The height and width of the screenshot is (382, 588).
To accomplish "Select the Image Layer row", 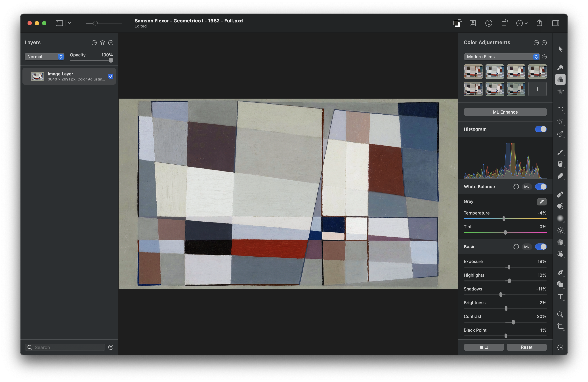I will (x=69, y=76).
